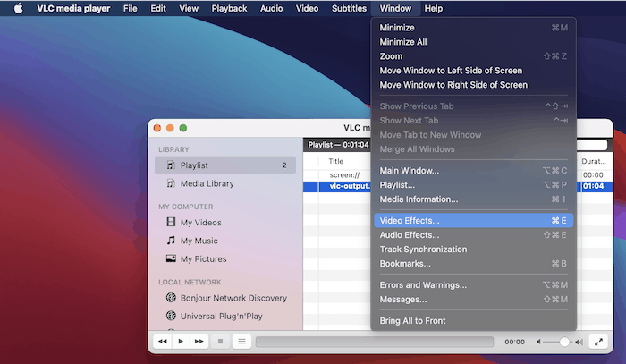Viewport: 626px width, 364px height.
Task: Open My Videos in the sidebar
Action: tap(200, 223)
